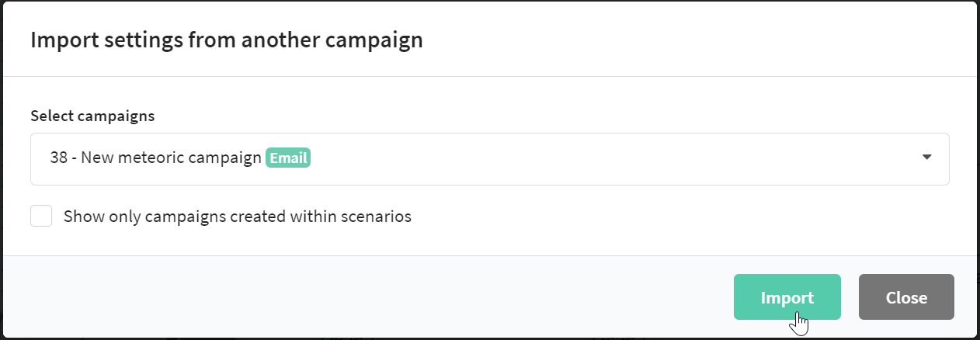Click the green Email badge
The height and width of the screenshot is (340, 980).
tap(288, 158)
